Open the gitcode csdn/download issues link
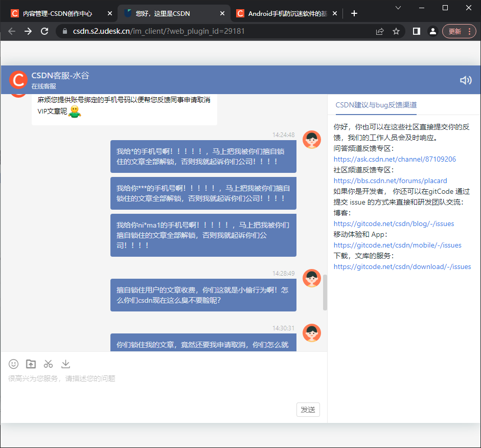The height and width of the screenshot is (448, 481). pyautogui.click(x=402, y=266)
